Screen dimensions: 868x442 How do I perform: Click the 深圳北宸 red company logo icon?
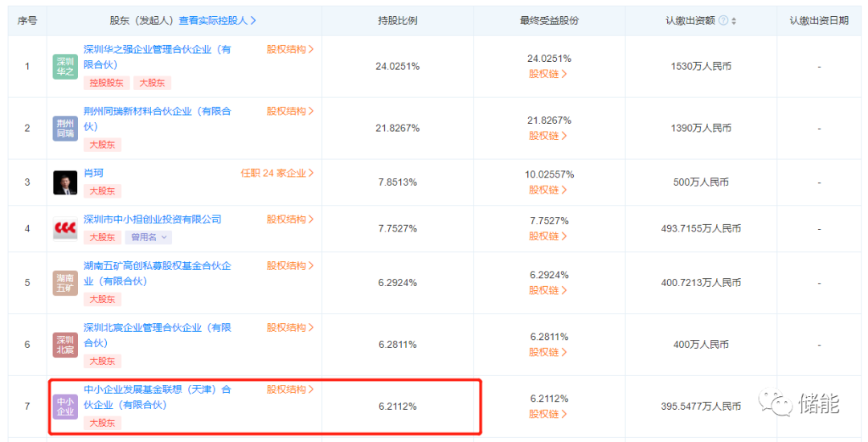coord(65,345)
